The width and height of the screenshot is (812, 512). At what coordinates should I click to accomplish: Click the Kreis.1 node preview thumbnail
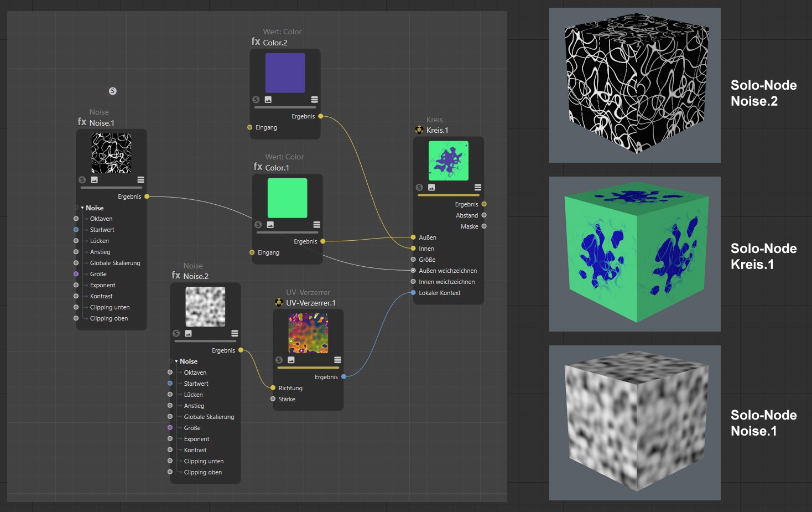(448, 161)
